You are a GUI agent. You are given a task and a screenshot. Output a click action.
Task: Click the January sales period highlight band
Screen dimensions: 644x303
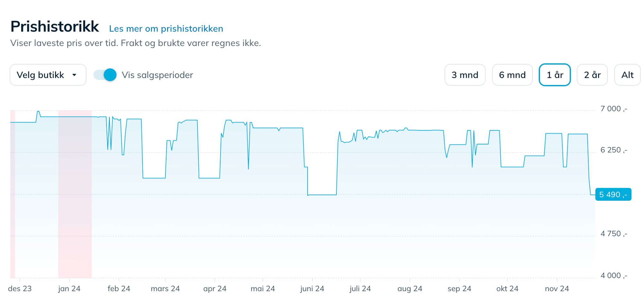click(x=75, y=225)
